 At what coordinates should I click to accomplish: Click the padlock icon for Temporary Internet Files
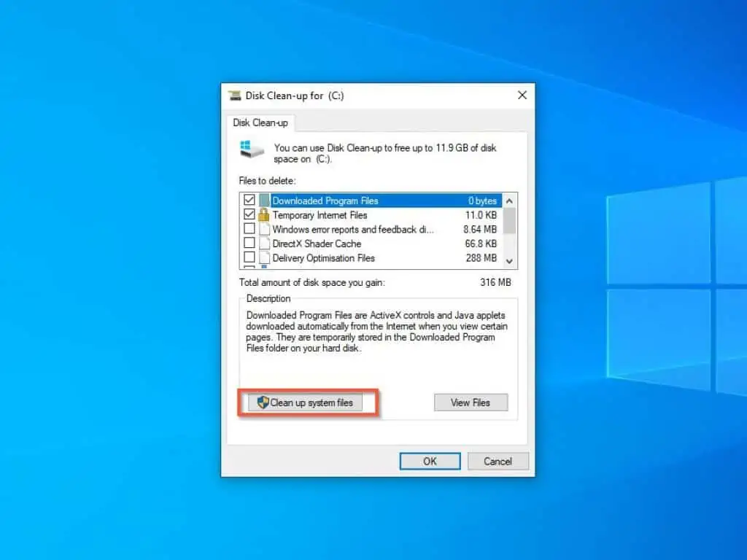264,215
